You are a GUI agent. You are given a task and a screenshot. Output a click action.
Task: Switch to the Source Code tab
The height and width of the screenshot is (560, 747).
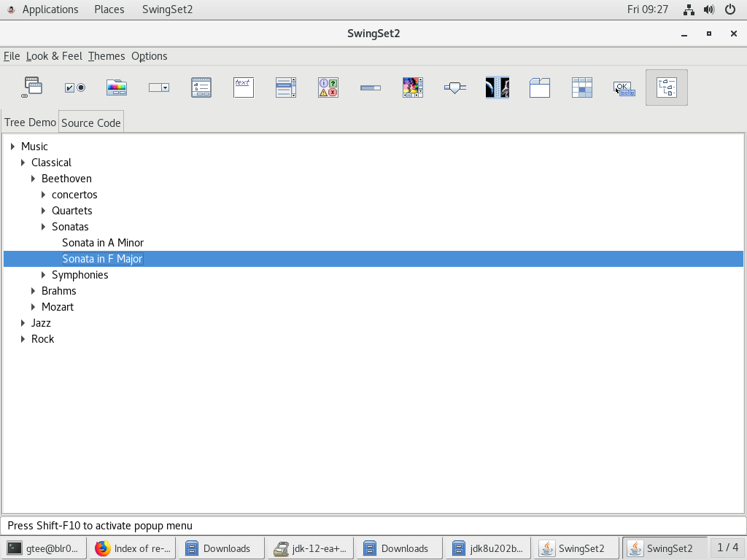[91, 122]
